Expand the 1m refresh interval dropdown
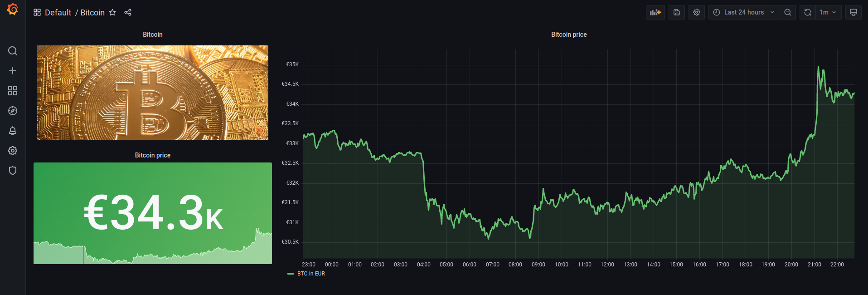 [x=828, y=12]
